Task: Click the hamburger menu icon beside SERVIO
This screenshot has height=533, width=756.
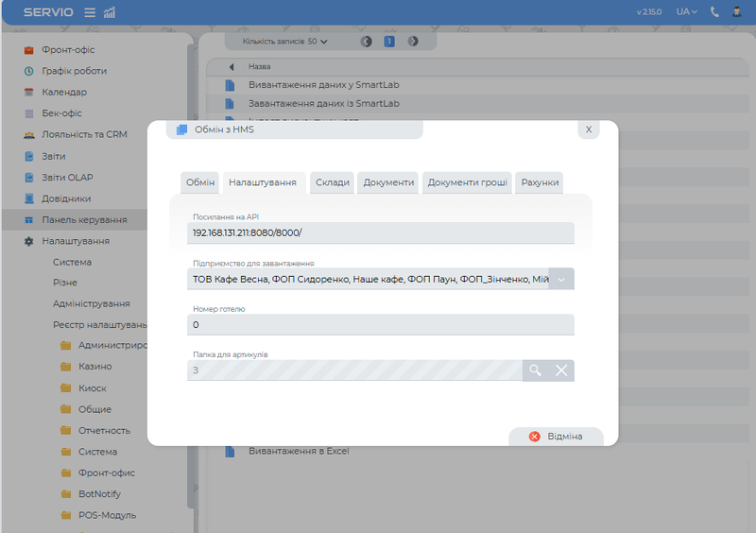Action: point(90,12)
